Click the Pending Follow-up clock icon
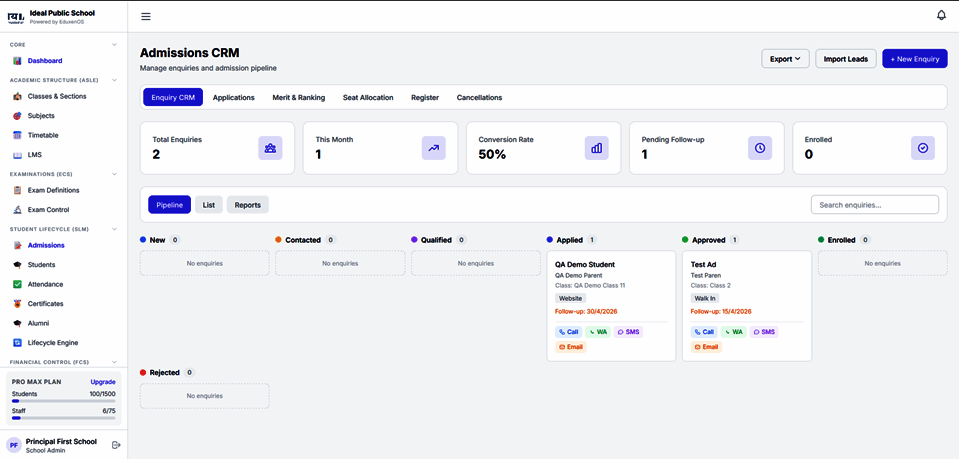The image size is (959, 459). point(760,148)
